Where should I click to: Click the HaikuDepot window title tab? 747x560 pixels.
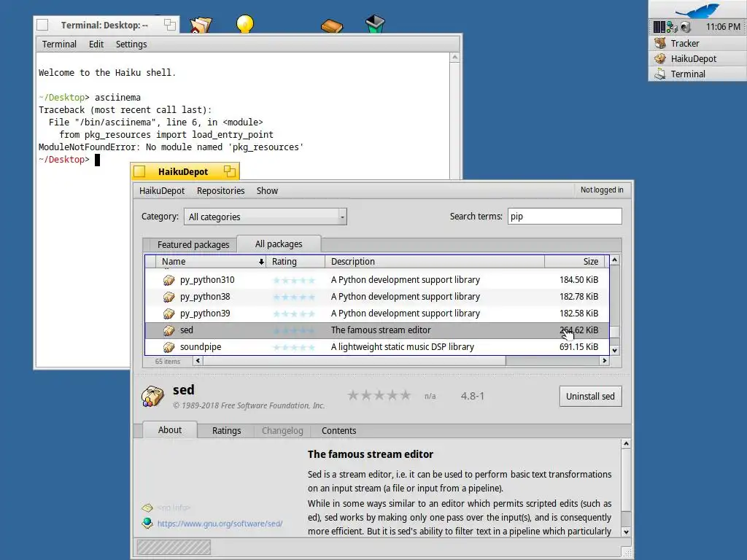183,172
